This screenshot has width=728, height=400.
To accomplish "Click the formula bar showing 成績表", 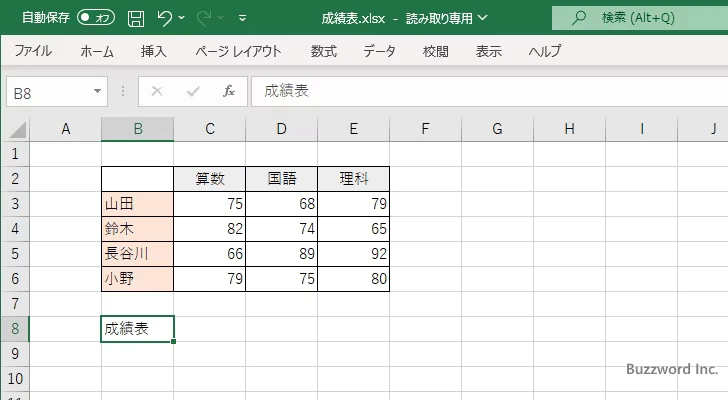I will [489, 91].
